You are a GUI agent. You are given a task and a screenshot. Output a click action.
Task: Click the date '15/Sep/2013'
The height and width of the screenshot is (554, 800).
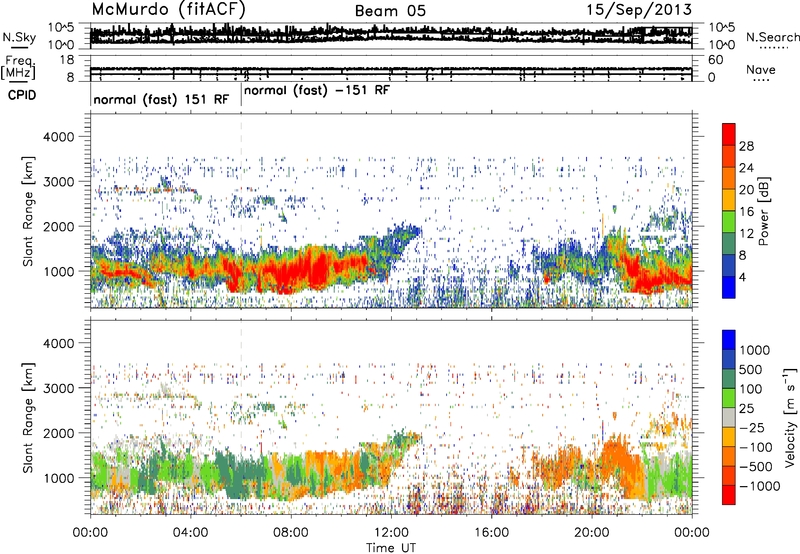[x=639, y=10]
